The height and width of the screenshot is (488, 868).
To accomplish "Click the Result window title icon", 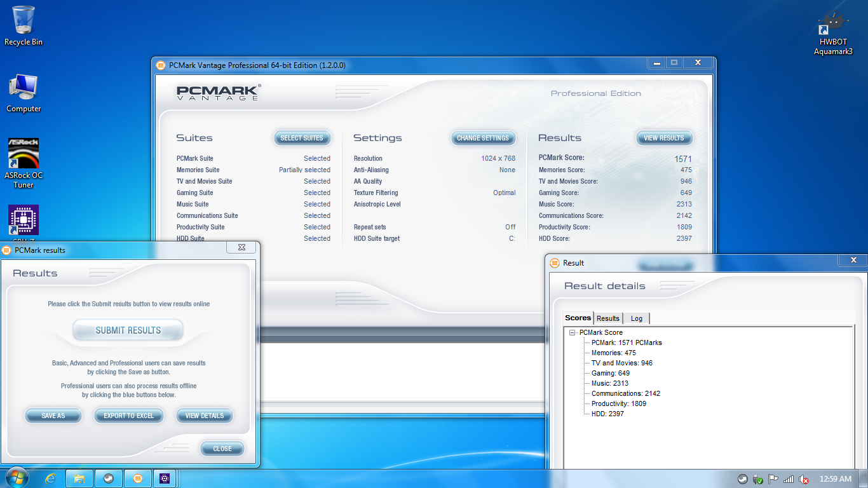I will pos(555,263).
